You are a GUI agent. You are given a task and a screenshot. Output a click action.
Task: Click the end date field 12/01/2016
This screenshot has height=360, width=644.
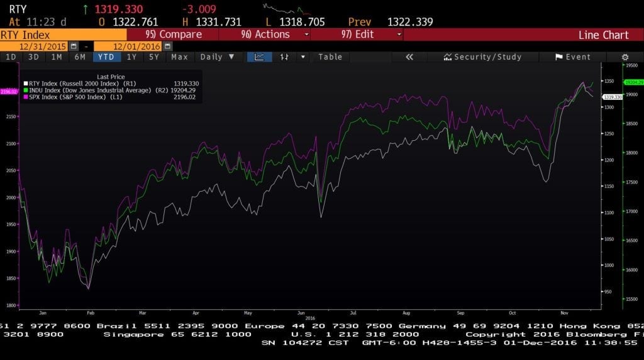[128, 46]
